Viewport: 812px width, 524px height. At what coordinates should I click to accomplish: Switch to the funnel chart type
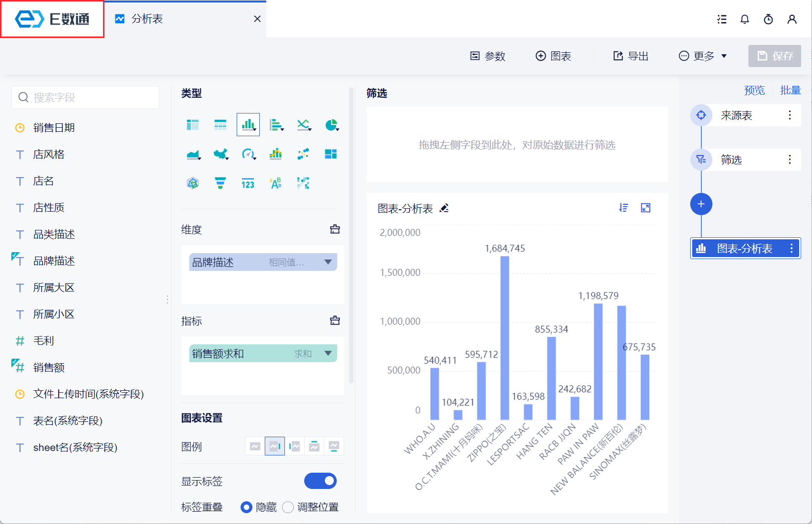(220, 184)
